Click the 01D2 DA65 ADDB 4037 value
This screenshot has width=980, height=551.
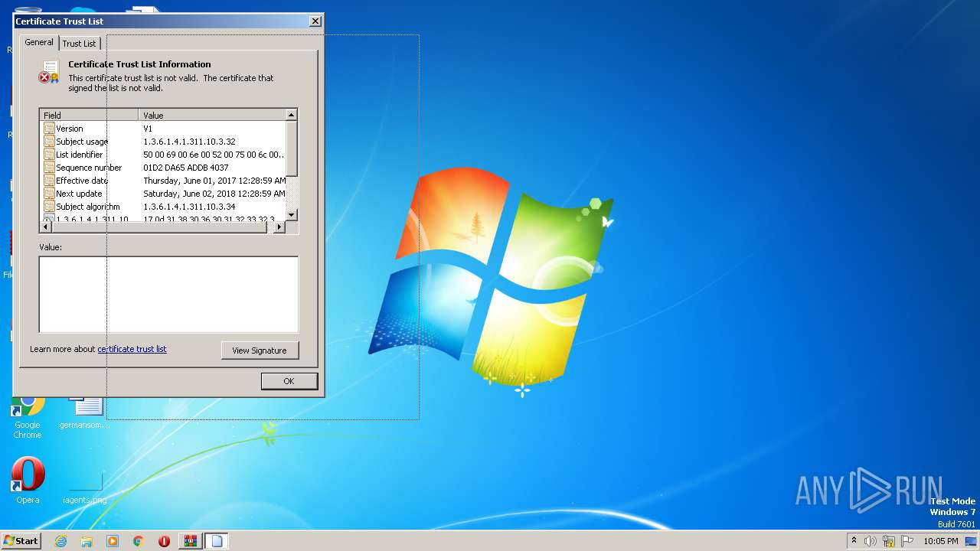click(186, 168)
